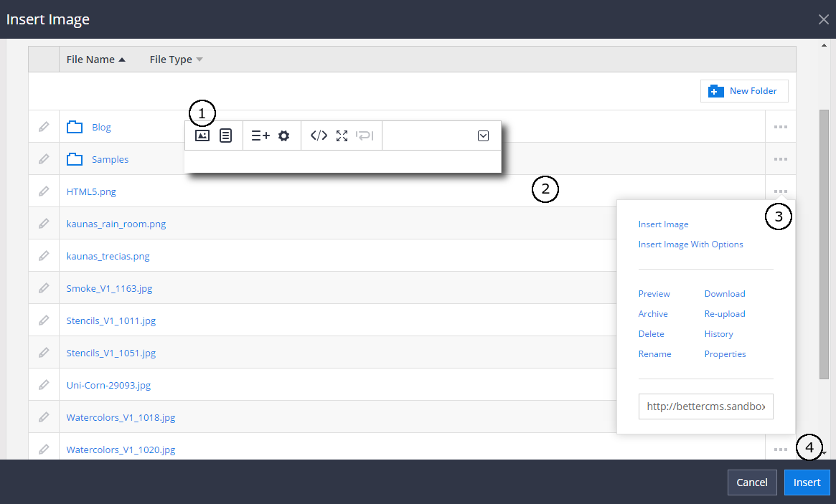The image size is (836, 504).
Task: Click the image URL text field
Action: point(705,406)
